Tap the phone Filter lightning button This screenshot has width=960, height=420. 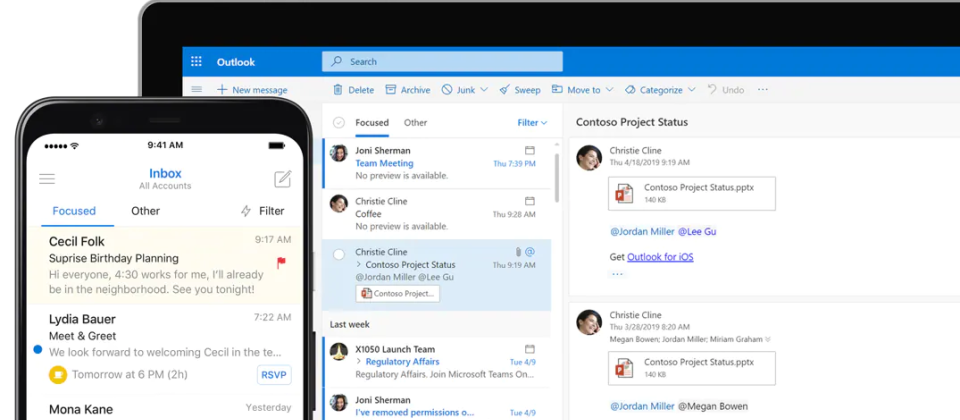(x=263, y=211)
